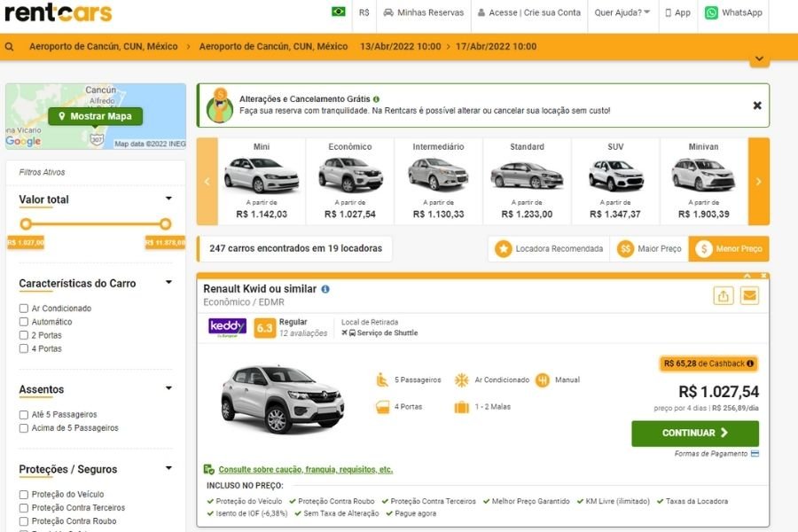Check the 4 Portas filter checkbox

point(23,348)
